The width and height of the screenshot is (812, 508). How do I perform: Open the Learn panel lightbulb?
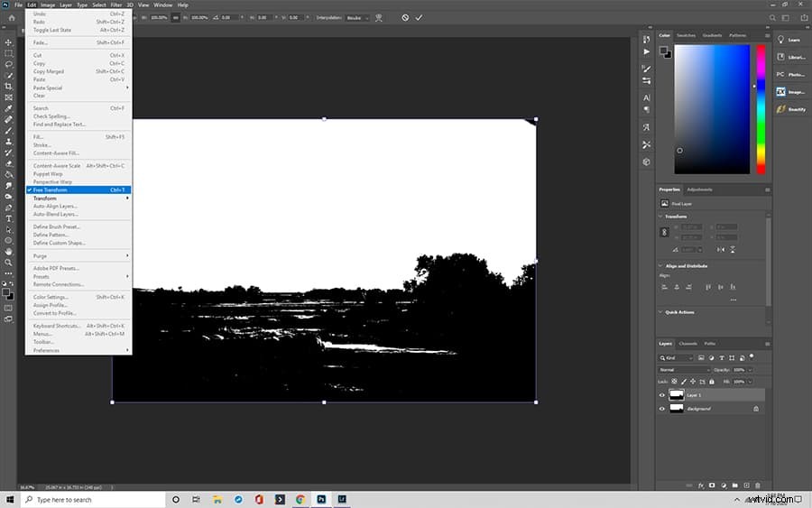coord(781,40)
